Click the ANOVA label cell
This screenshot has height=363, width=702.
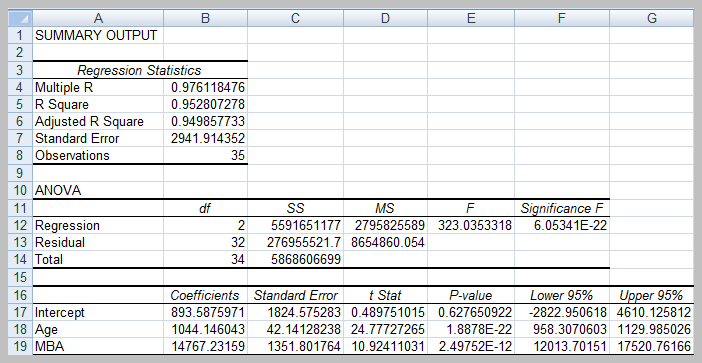tap(98, 191)
